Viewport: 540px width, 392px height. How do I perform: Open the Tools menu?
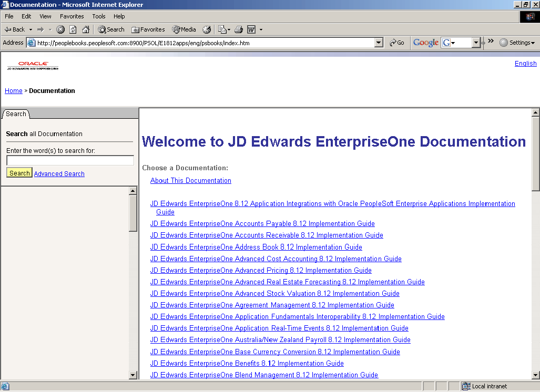(x=98, y=16)
